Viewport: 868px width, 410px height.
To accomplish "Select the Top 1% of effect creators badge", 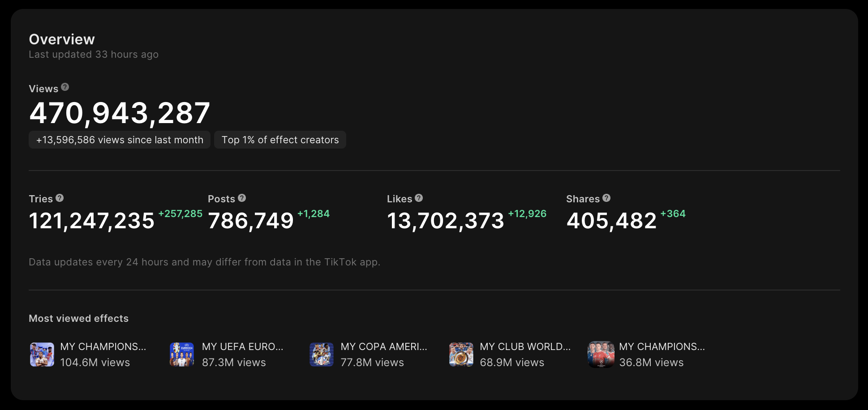I will click(280, 140).
